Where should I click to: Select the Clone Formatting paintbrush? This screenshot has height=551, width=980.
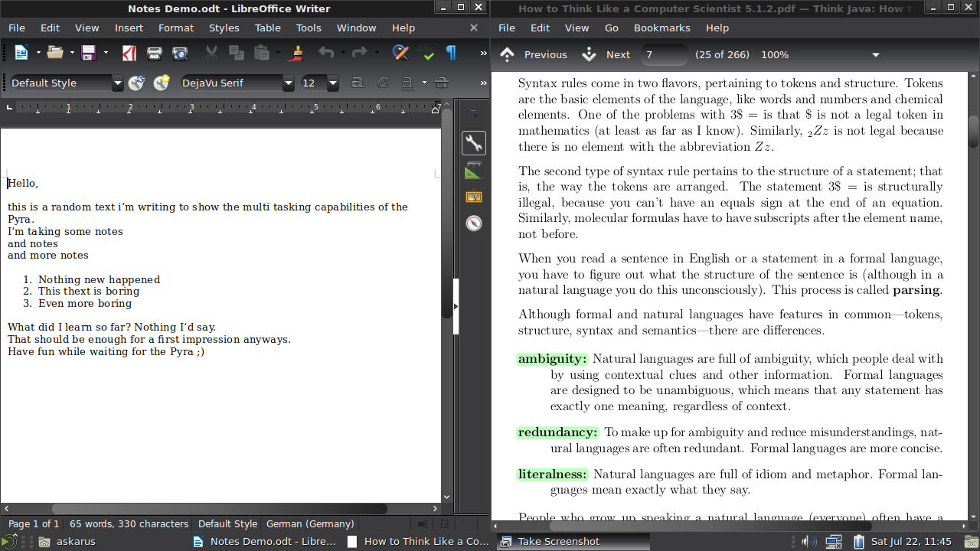tap(297, 53)
